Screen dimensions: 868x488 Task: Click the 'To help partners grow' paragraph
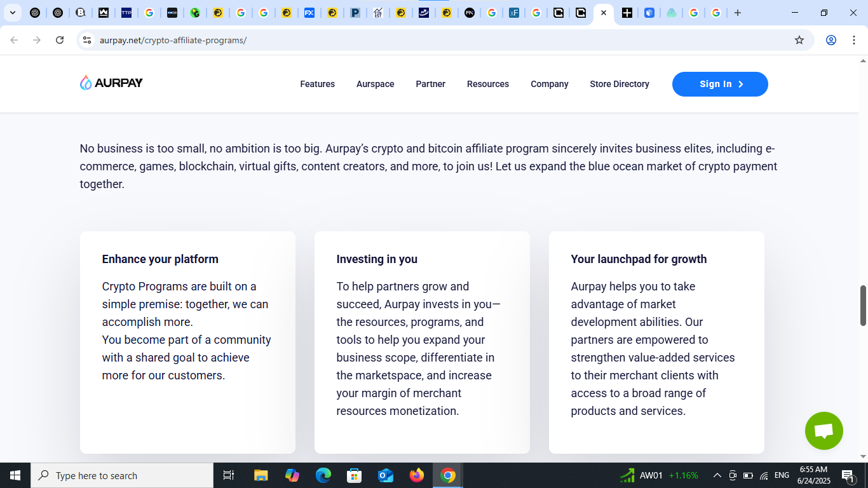point(419,349)
